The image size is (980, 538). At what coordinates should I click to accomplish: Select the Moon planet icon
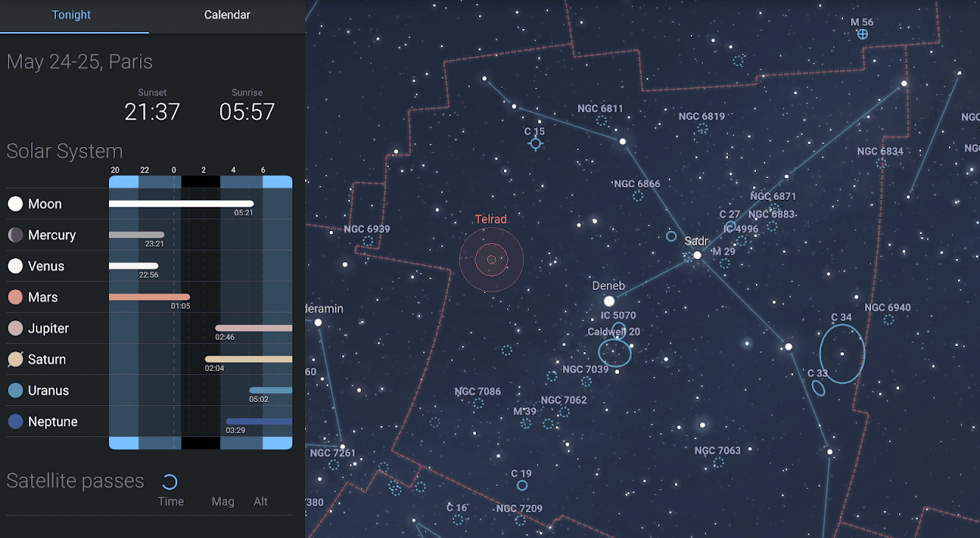(15, 204)
